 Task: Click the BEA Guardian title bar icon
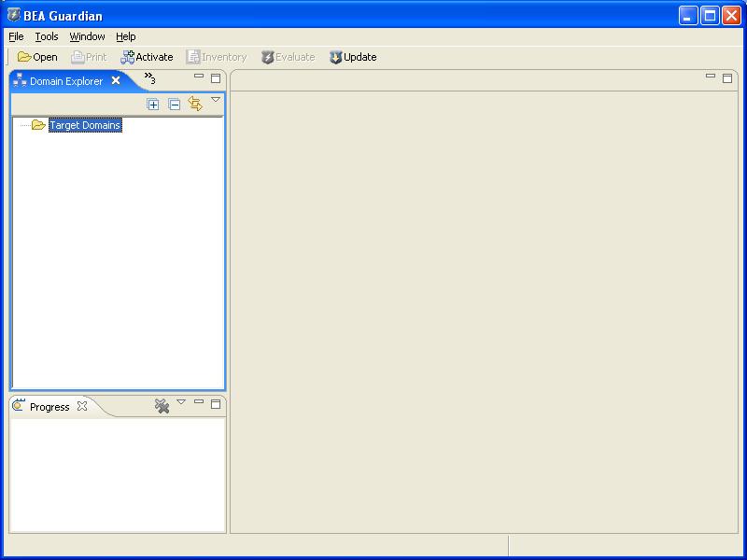point(14,15)
